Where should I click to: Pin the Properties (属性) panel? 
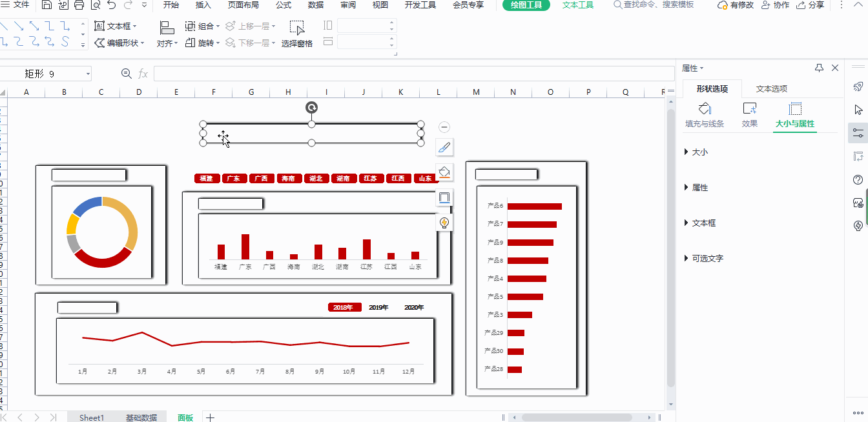(819, 68)
